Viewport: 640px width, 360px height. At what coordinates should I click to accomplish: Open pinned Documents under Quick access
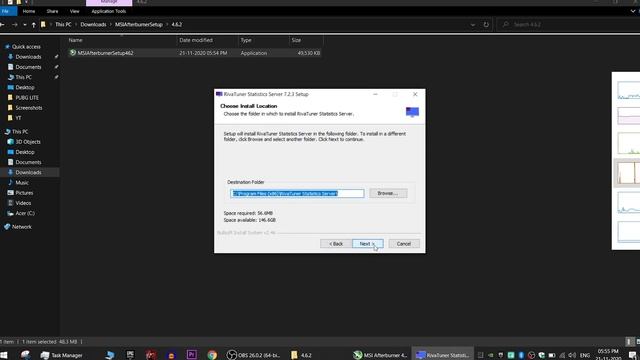(x=28, y=67)
